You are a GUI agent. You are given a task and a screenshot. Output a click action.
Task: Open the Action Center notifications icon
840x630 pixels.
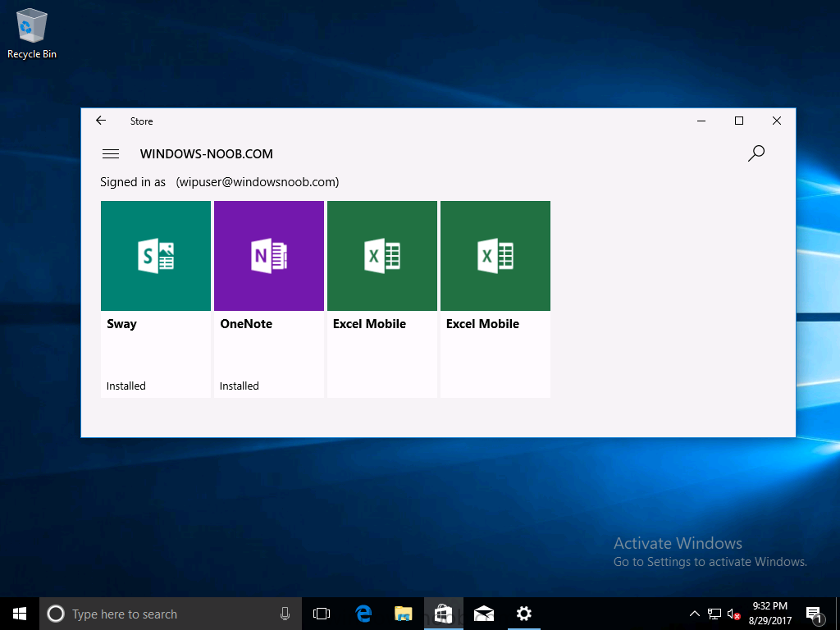pos(815,614)
